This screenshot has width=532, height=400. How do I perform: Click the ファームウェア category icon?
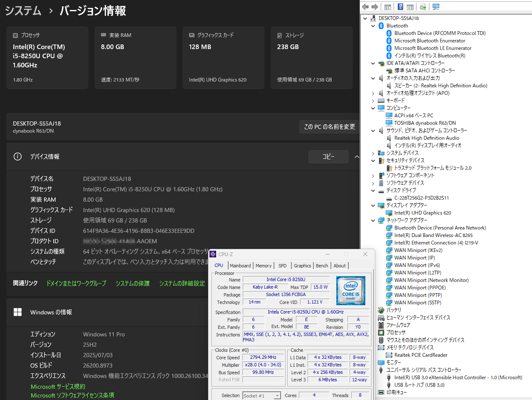[x=381, y=325]
